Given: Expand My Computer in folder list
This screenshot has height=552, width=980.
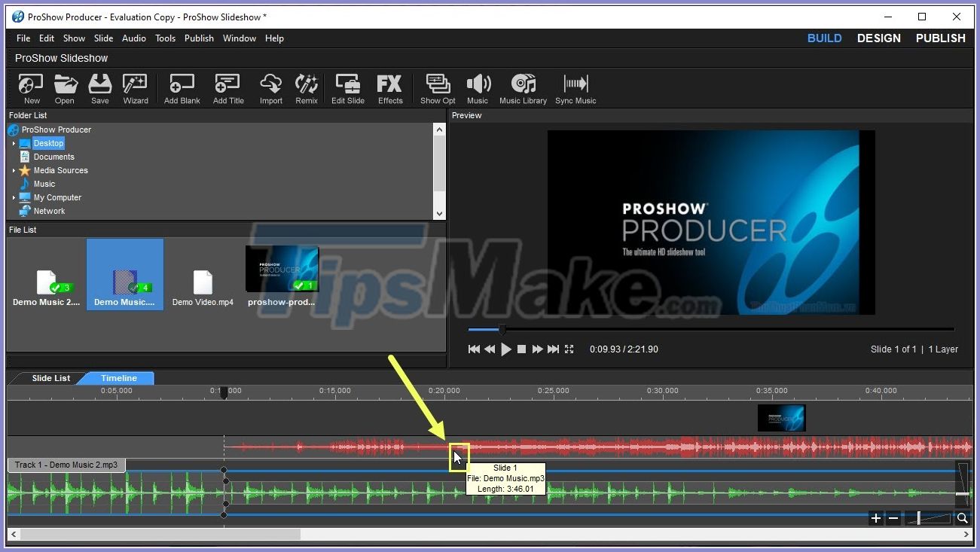Looking at the screenshot, I should click(12, 197).
